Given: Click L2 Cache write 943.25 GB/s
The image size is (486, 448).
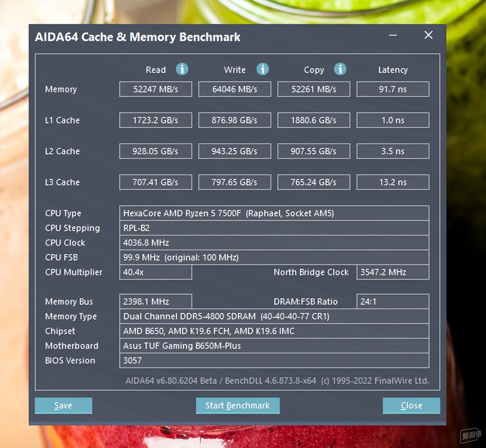Looking at the screenshot, I should [x=235, y=151].
